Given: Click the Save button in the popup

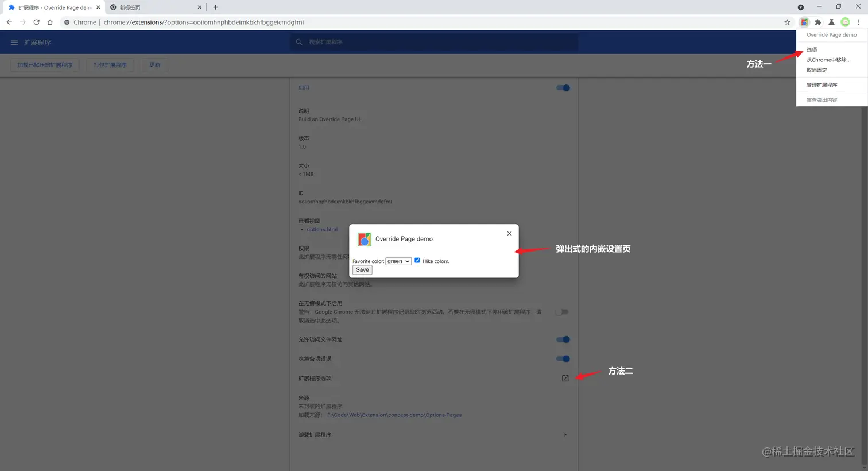Looking at the screenshot, I should (x=362, y=269).
